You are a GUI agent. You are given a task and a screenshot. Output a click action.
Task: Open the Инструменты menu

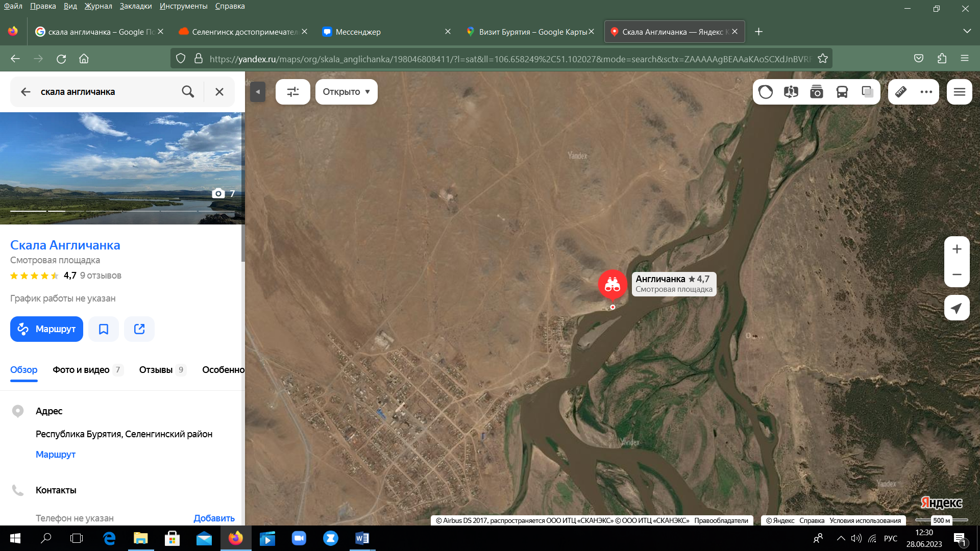(183, 6)
